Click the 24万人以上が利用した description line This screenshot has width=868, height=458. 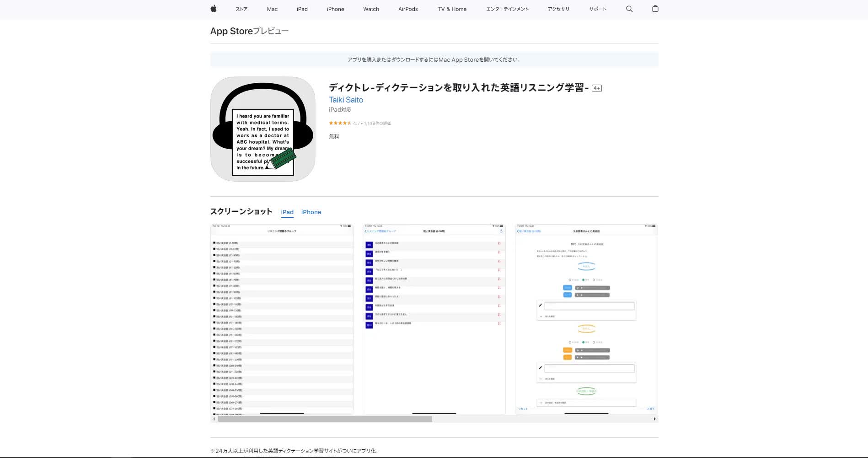pyautogui.click(x=295, y=451)
